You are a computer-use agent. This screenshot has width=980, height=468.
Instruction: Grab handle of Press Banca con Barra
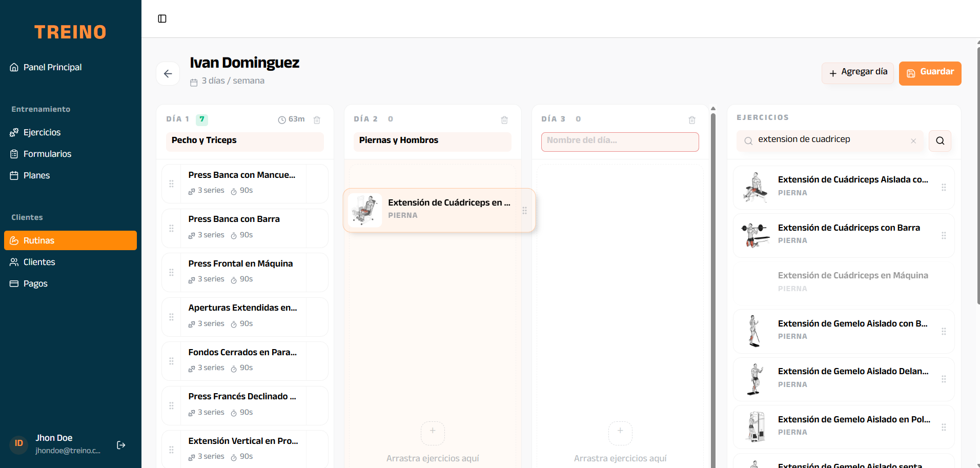click(x=171, y=228)
